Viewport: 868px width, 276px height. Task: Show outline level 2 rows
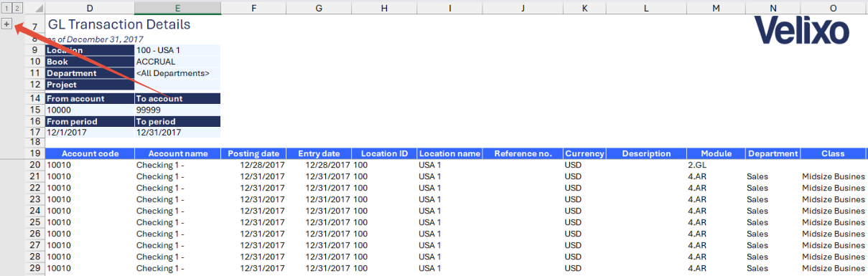(17, 7)
